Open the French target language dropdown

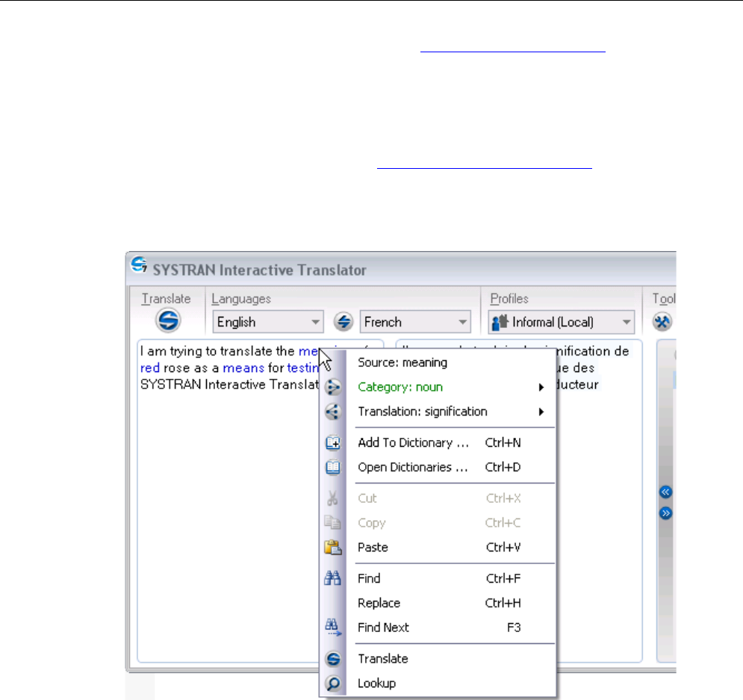tap(415, 322)
